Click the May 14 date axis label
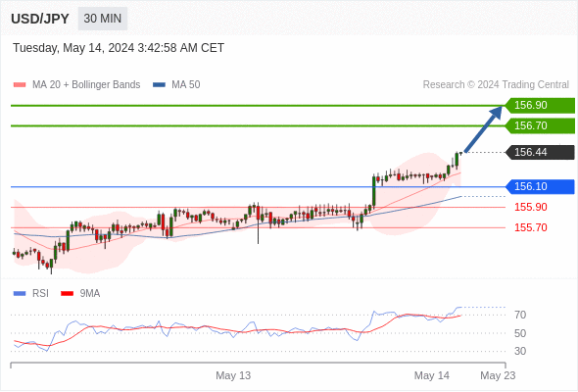Viewport: 578px width, 392px height. coord(432,375)
